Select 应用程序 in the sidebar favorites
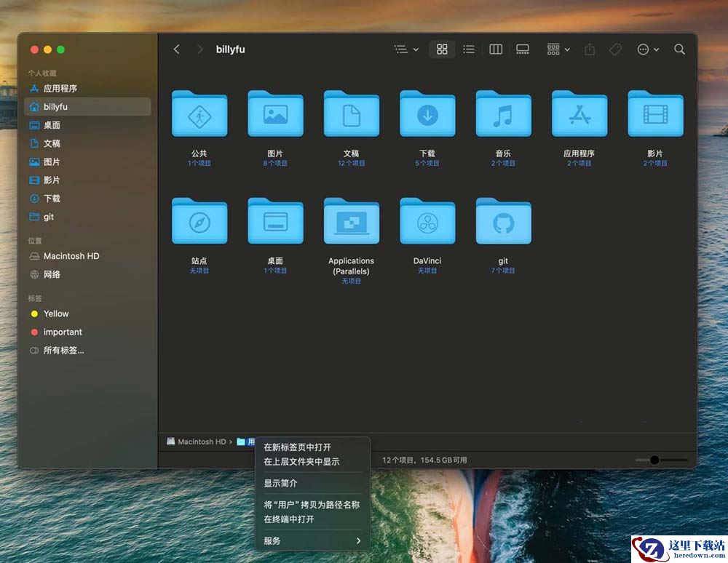Image resolution: width=728 pixels, height=563 pixels. [x=60, y=89]
